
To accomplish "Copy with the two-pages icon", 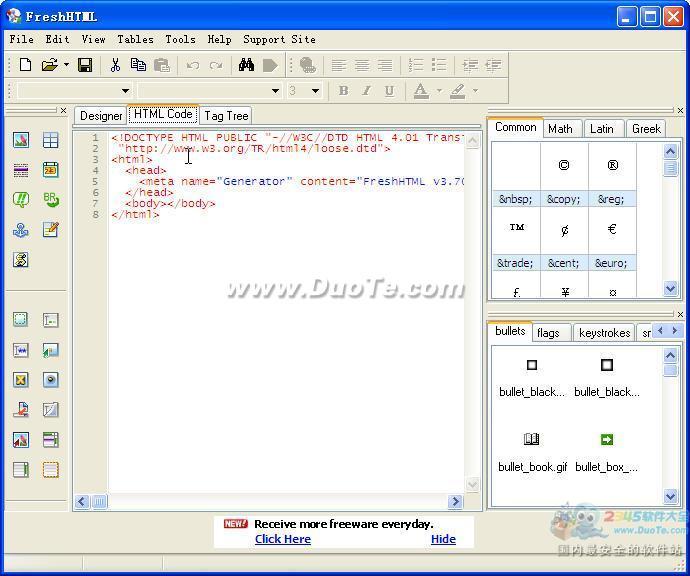I will [138, 66].
